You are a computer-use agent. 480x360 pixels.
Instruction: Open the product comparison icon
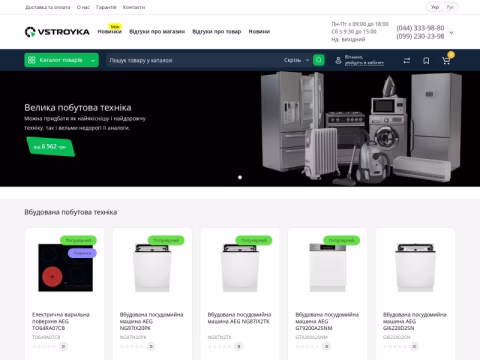pyautogui.click(x=407, y=61)
